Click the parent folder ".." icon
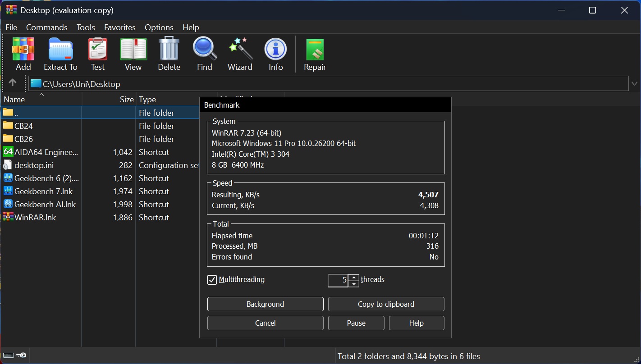The width and height of the screenshot is (641, 364). tap(8, 112)
